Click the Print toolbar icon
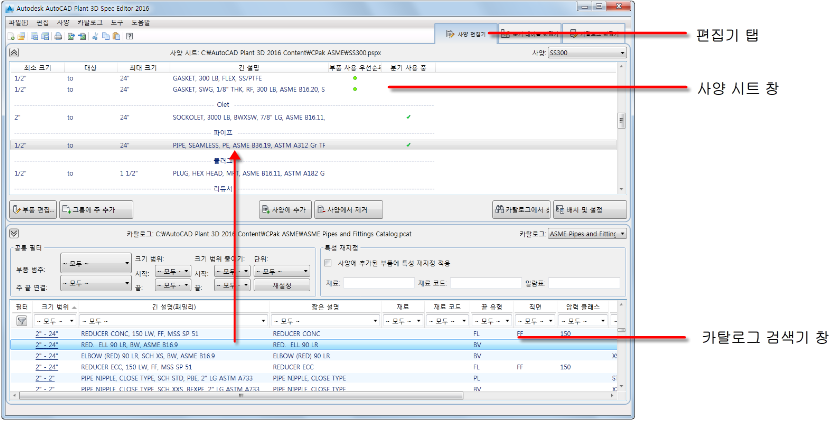 coord(58,36)
